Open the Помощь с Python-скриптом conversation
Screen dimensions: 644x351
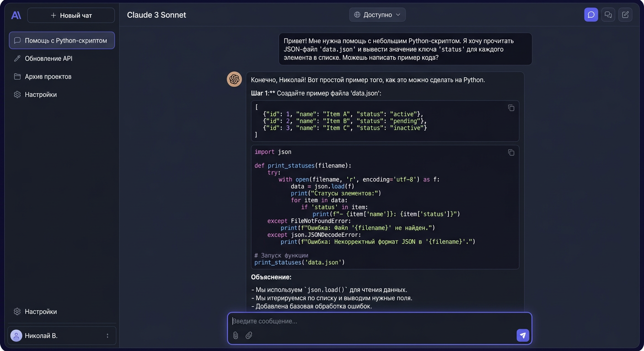(62, 40)
